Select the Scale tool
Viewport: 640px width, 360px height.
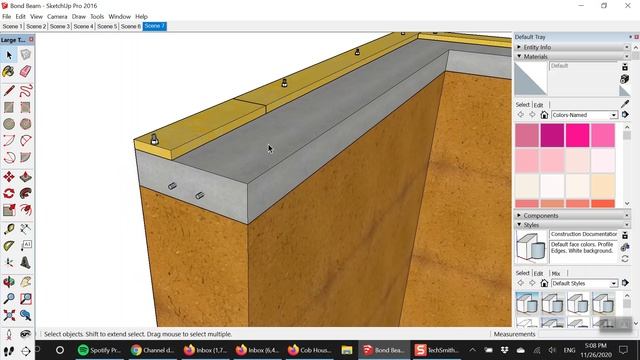(x=9, y=210)
